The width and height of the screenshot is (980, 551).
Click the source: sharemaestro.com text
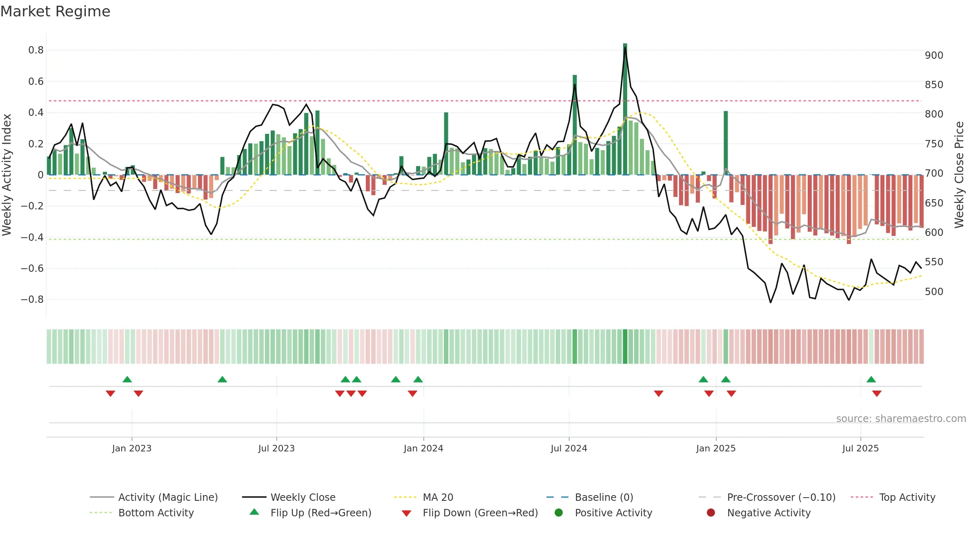click(x=901, y=419)
